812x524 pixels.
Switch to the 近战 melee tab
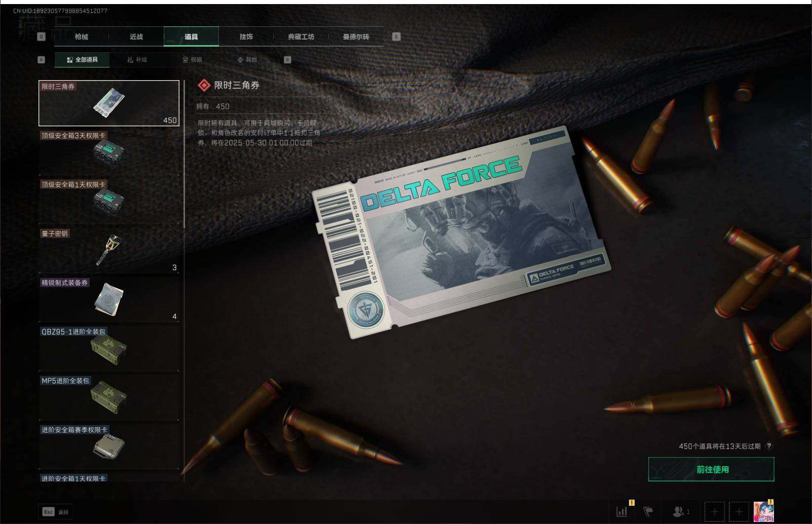[136, 37]
